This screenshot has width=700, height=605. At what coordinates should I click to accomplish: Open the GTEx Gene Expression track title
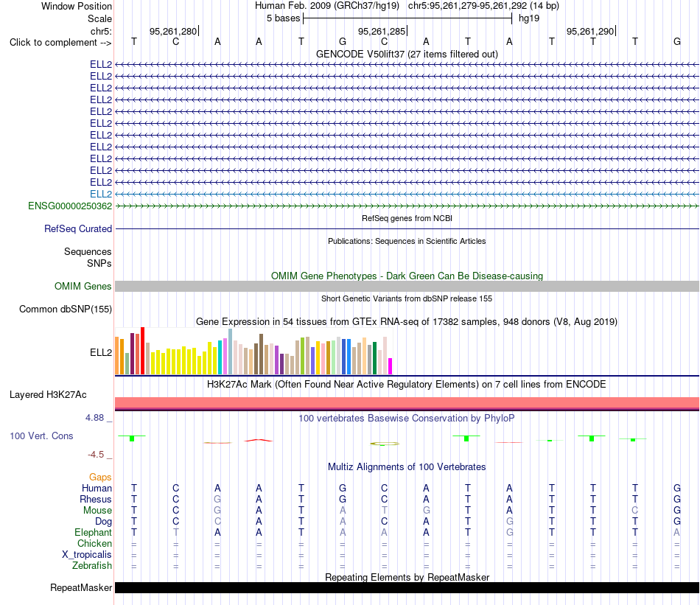[407, 322]
